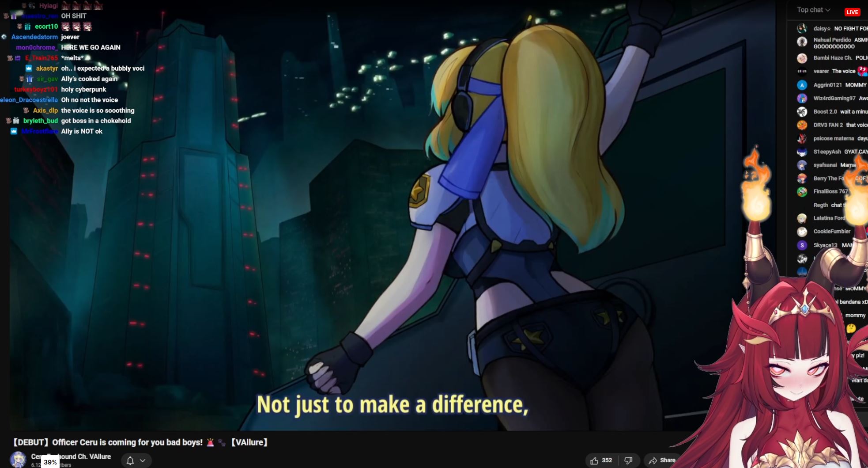
Task: Expand the notification options chevron
Action: (x=143, y=461)
